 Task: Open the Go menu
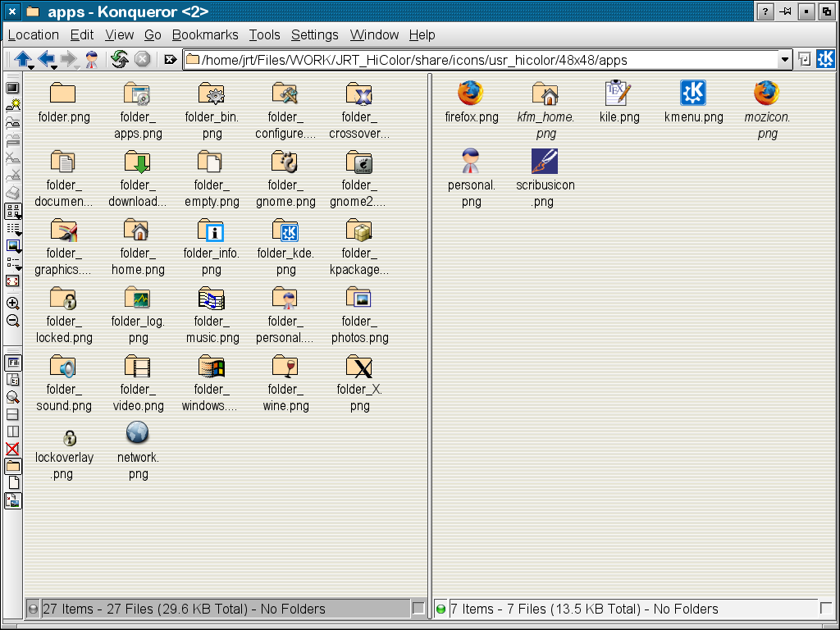(x=153, y=34)
